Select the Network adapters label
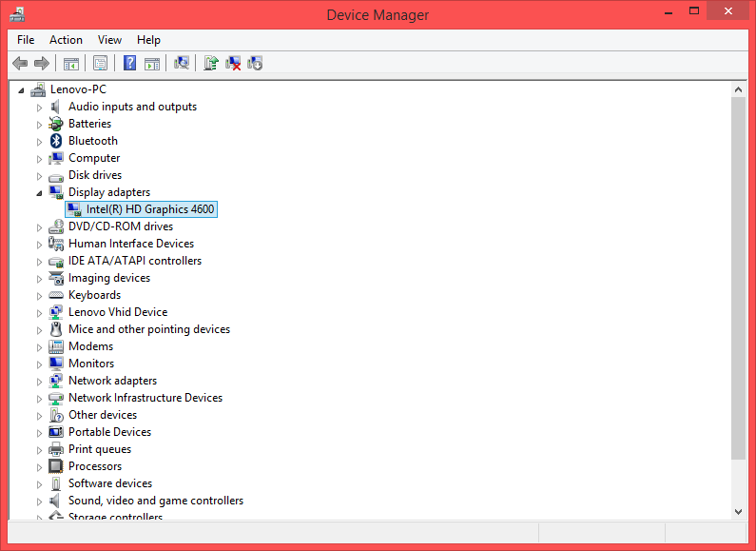Viewport: 756px width, 551px height. [x=112, y=381]
